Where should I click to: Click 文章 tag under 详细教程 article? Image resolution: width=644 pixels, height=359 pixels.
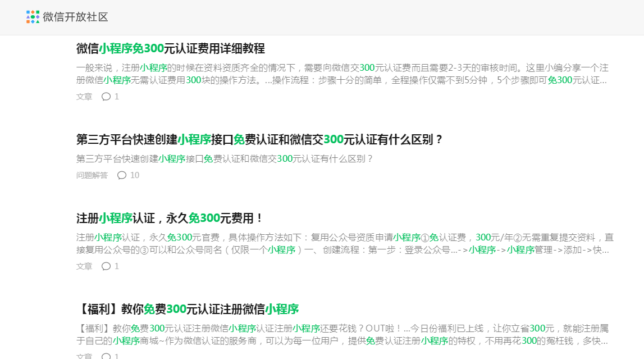[x=84, y=97]
